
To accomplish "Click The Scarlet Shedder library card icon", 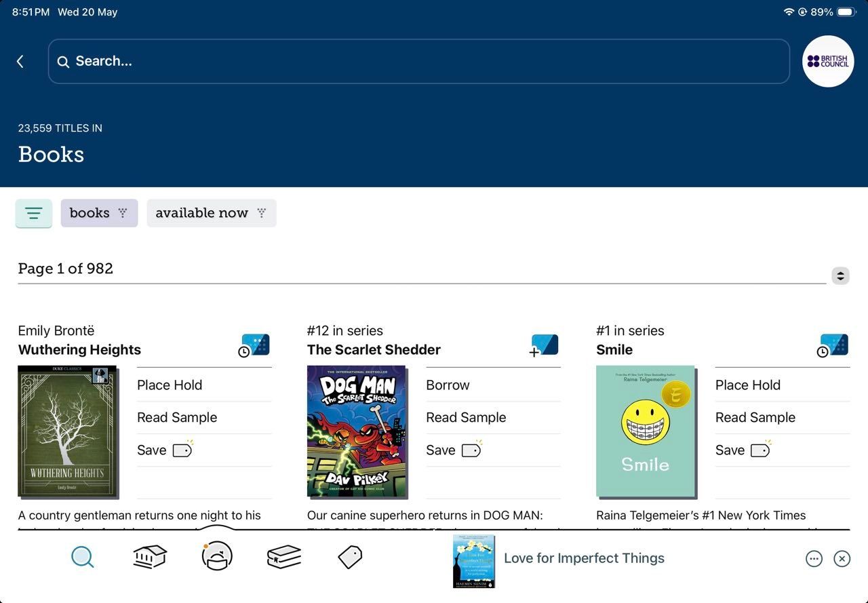I will (x=544, y=345).
